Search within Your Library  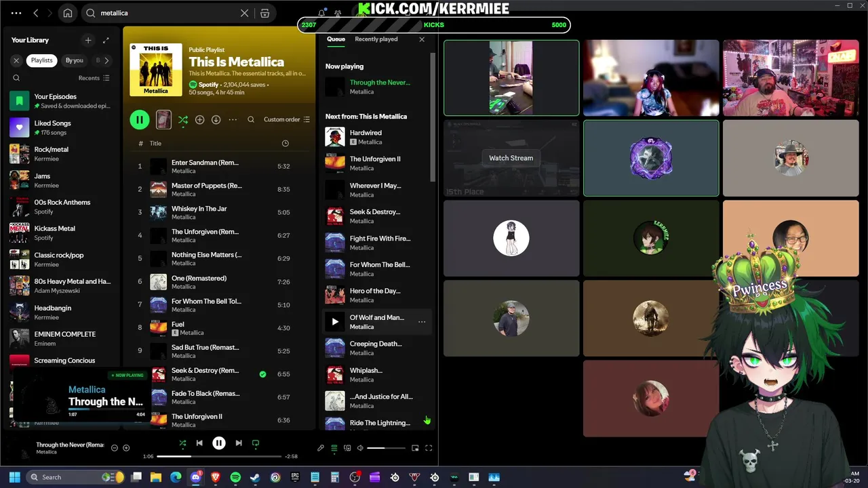tap(16, 78)
